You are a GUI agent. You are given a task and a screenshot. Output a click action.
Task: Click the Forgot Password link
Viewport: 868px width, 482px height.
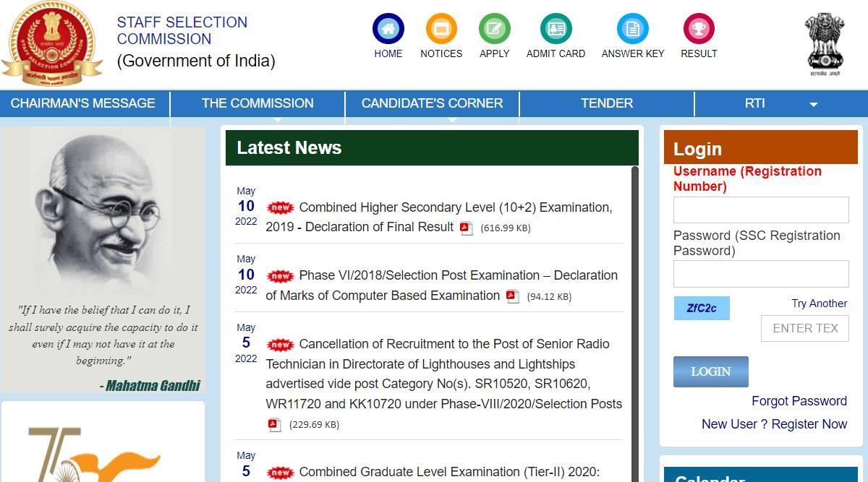coord(799,401)
